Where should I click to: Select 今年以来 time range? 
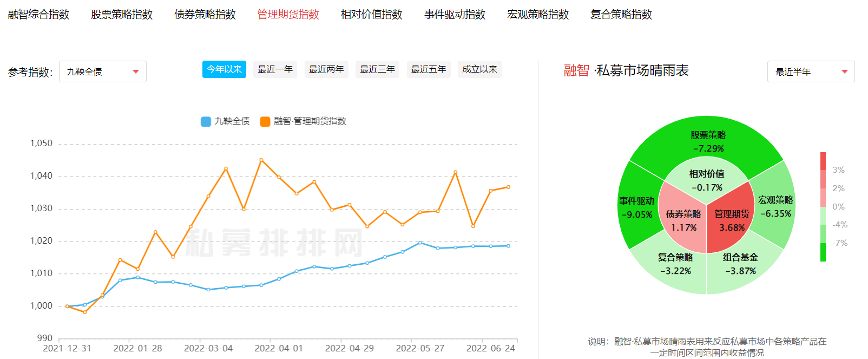click(224, 69)
